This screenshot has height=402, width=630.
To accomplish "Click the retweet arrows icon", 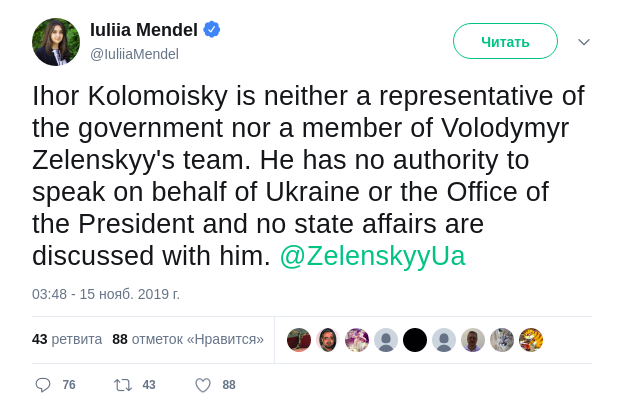I will pos(123,385).
